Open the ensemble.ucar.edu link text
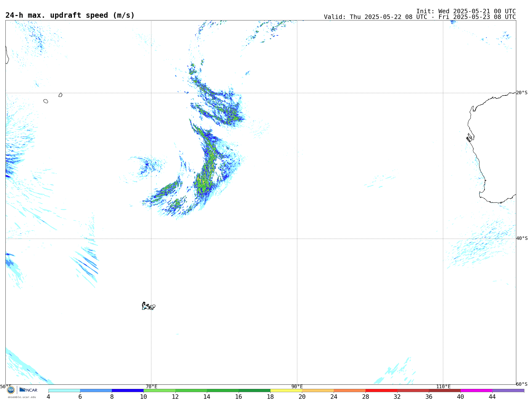 pyautogui.click(x=22, y=397)
